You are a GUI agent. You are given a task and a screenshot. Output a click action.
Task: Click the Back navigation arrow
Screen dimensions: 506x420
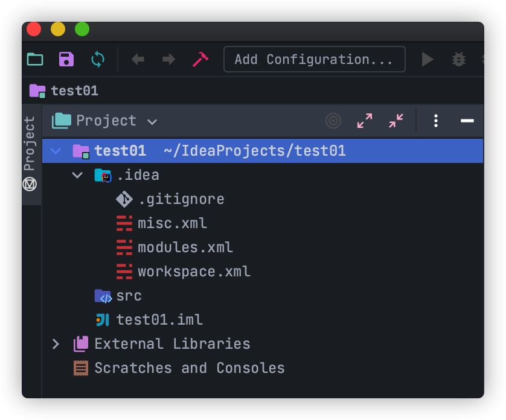pyautogui.click(x=138, y=59)
